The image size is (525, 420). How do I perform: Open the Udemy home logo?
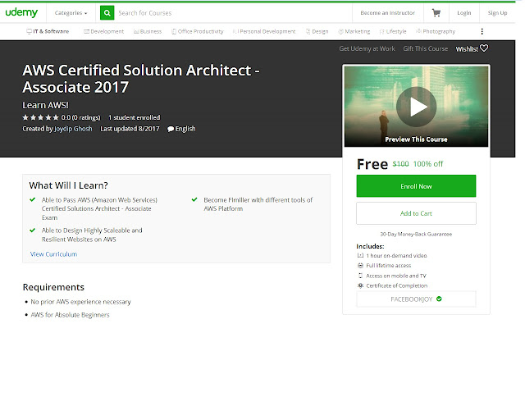point(21,12)
